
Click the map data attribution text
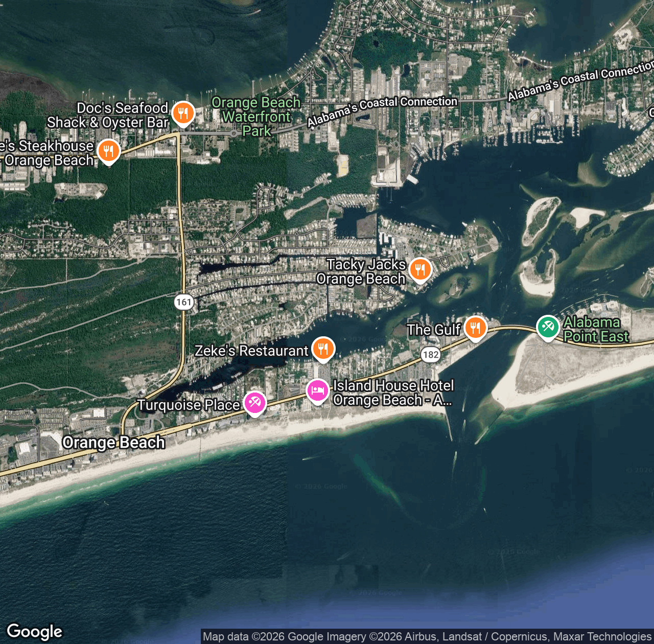point(427,636)
